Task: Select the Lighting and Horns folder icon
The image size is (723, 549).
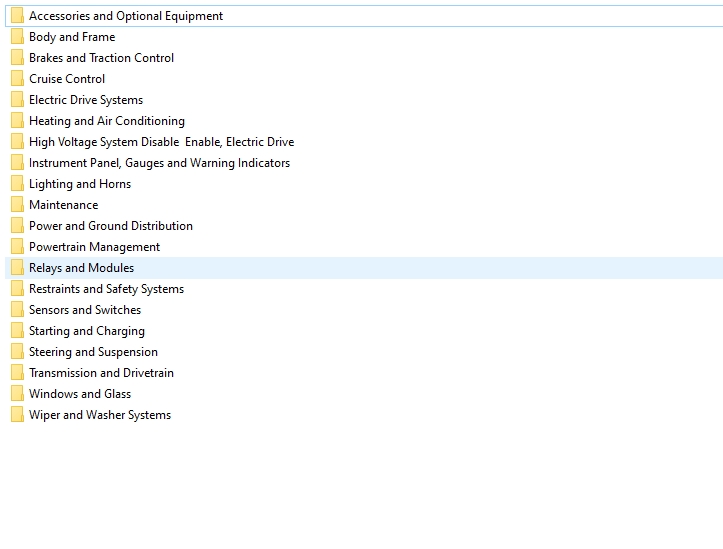Action: click(x=18, y=184)
